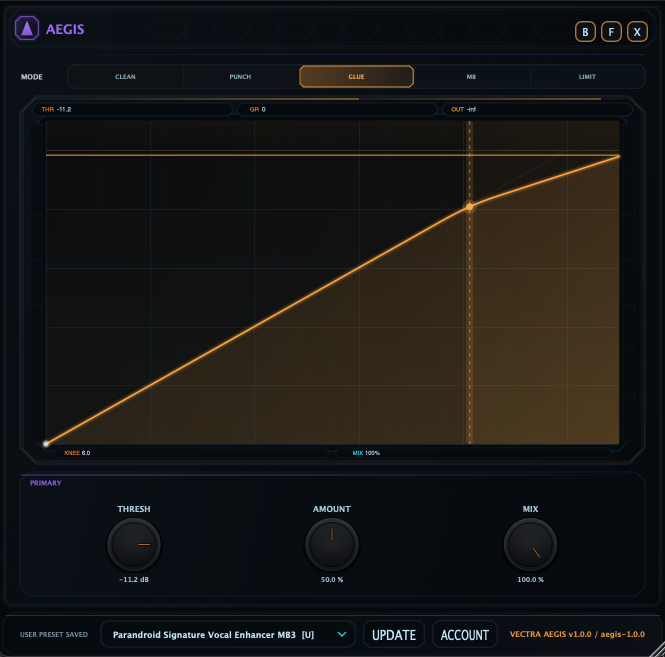Select the MB mode tab
This screenshot has width=665, height=657.
[471, 77]
